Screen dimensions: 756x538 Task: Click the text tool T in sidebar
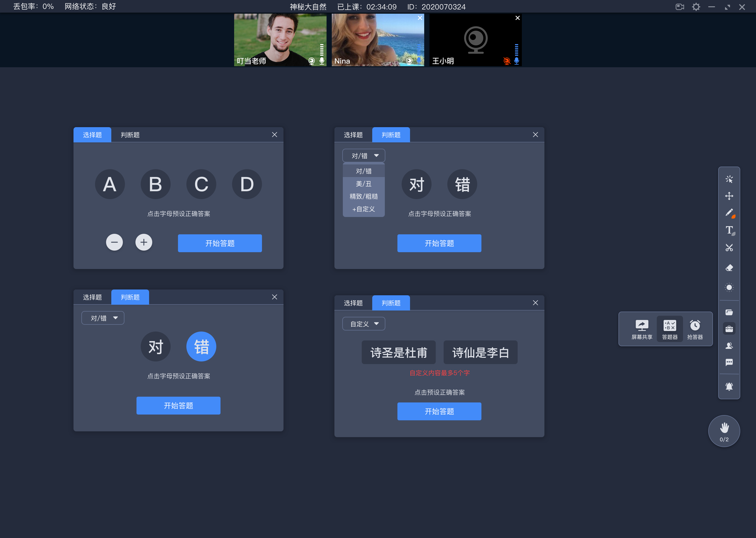pyautogui.click(x=729, y=229)
